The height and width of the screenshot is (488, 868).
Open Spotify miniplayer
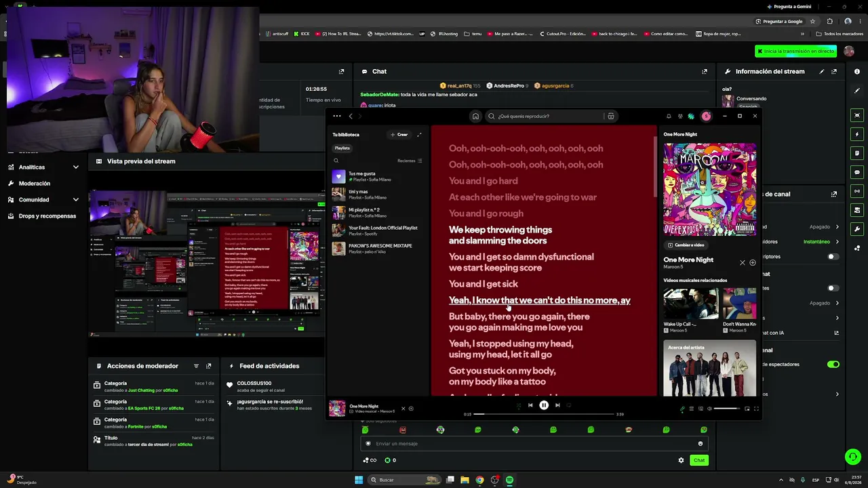747,409
